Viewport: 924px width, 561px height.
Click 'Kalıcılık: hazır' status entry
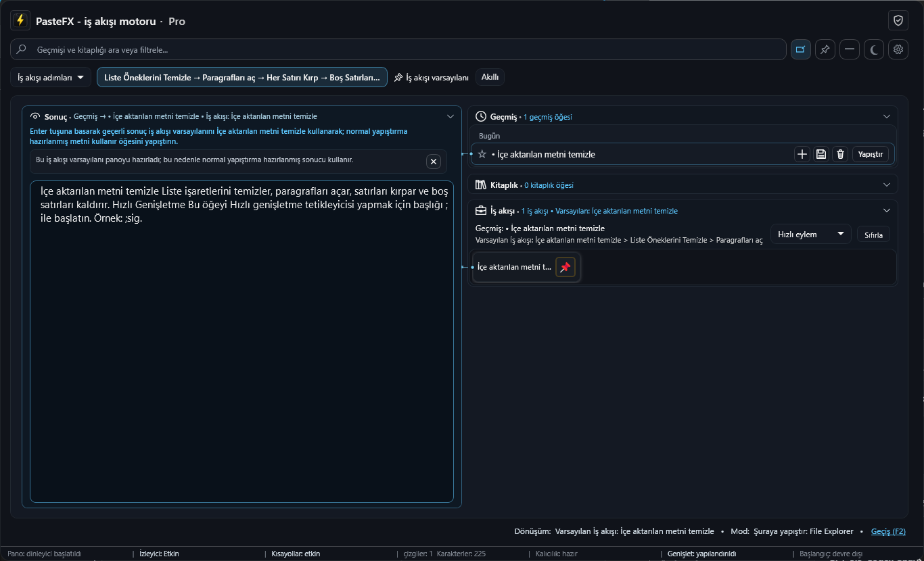557,554
